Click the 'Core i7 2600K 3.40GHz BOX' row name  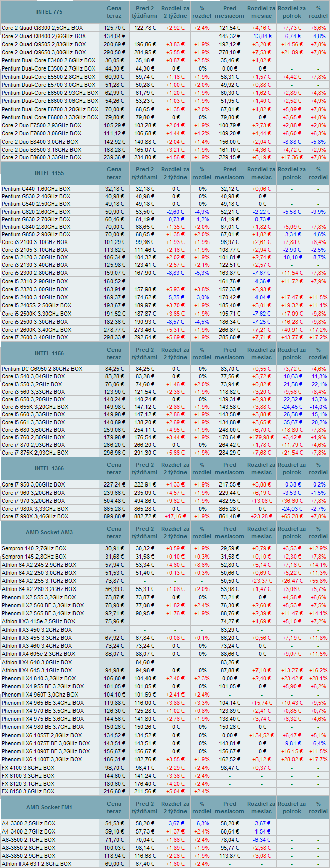coord(36,330)
